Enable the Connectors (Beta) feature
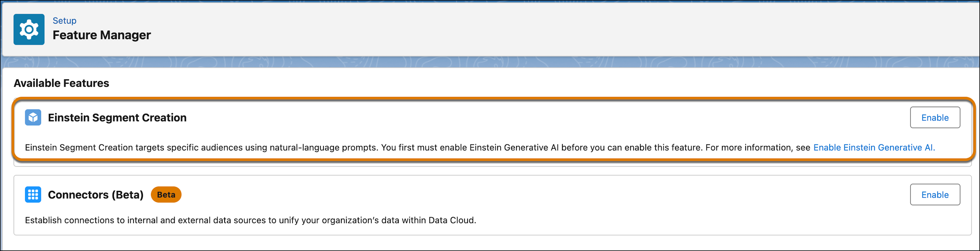980x251 pixels. point(934,195)
